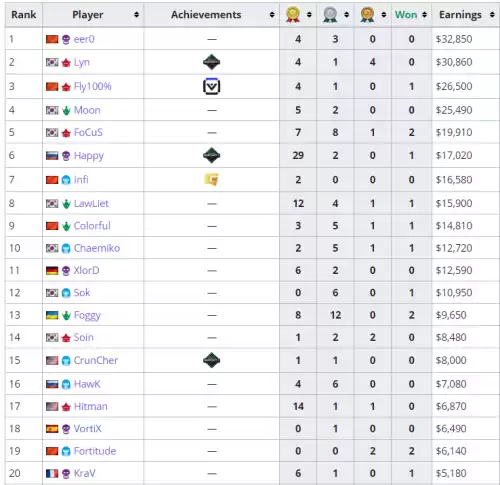Open the eer0 player link
The image size is (500, 485).
point(84,39)
